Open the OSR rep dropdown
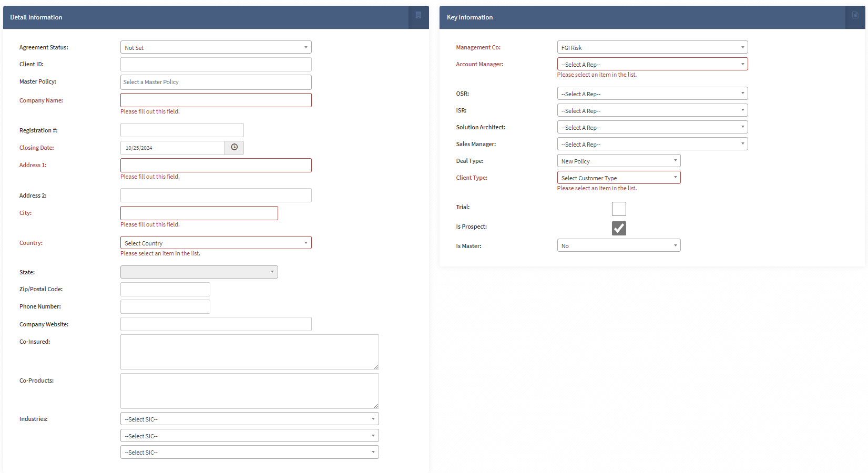Screen dimensions: 868x473 [x=652, y=94]
